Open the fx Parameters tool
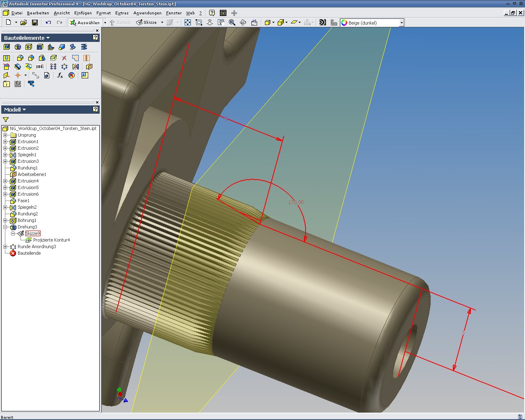525x420 pixels. tap(60, 75)
